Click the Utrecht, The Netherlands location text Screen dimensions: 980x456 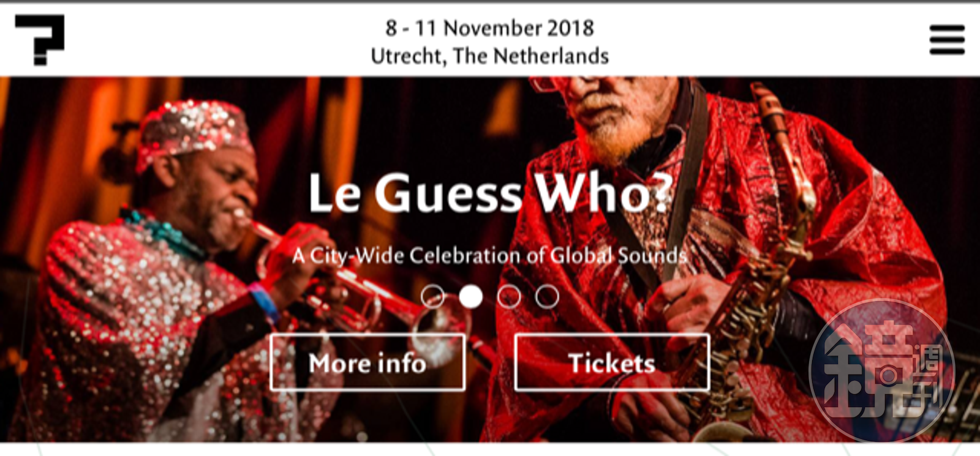(x=489, y=56)
